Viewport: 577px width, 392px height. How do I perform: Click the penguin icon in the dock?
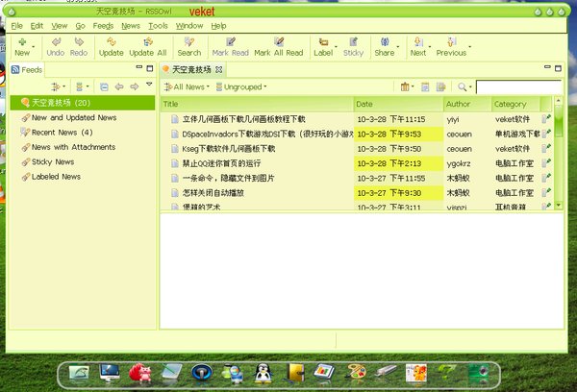click(x=263, y=372)
